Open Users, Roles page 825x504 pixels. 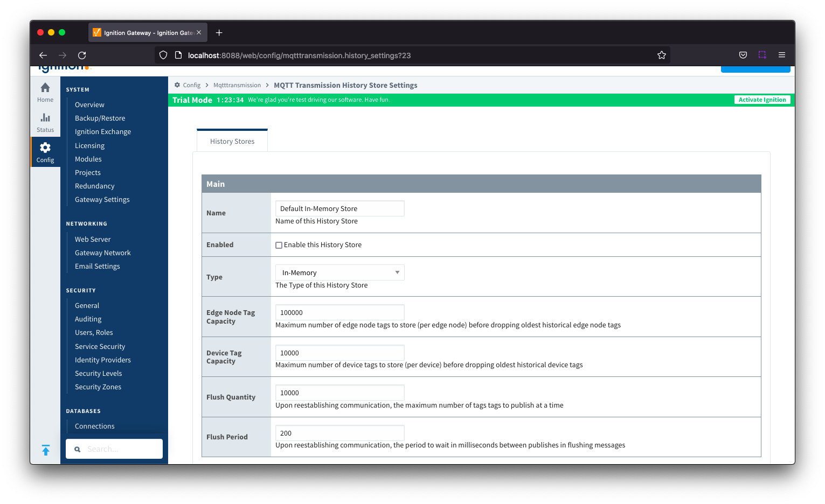point(94,332)
